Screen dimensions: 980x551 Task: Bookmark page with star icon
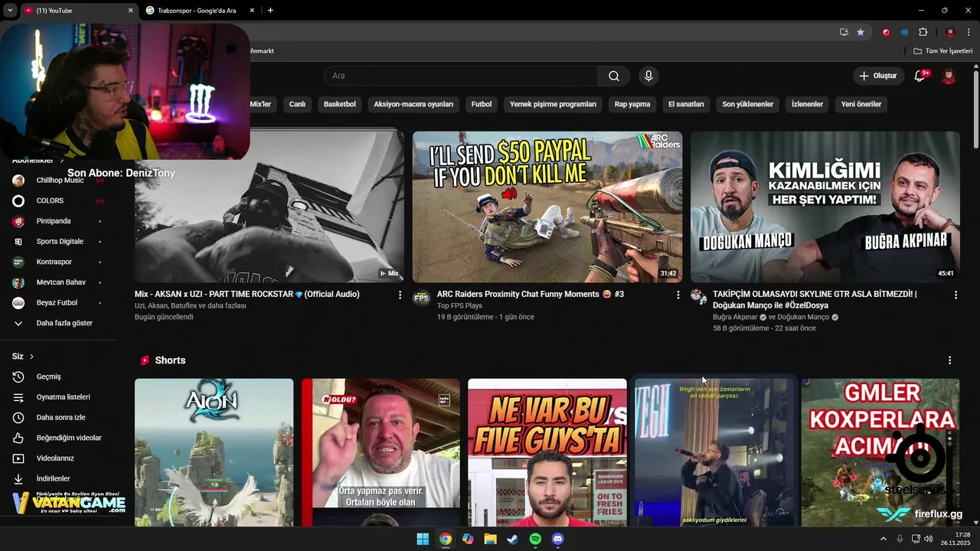click(861, 32)
